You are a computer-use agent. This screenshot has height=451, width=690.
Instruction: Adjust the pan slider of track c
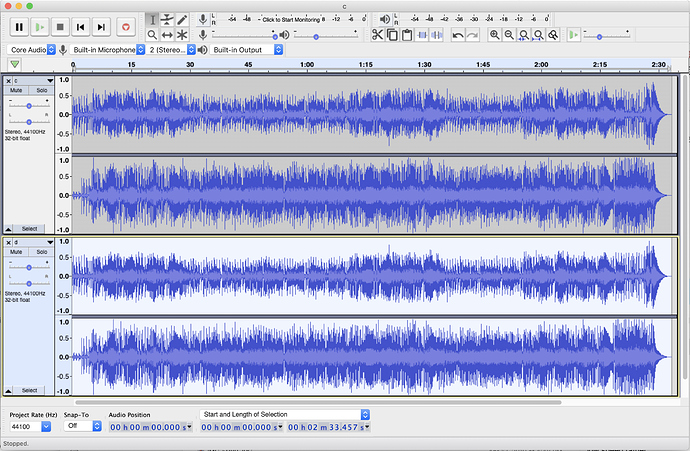(29, 121)
